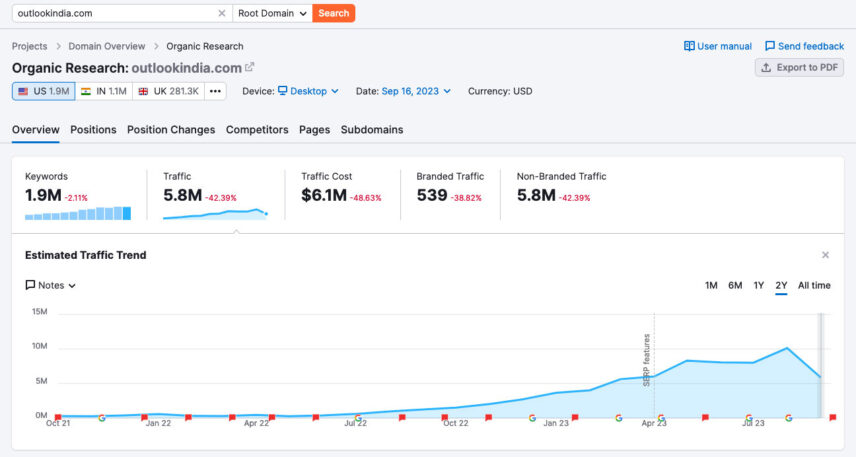
Task: Select the IN 1.1M database
Action: 104,91
